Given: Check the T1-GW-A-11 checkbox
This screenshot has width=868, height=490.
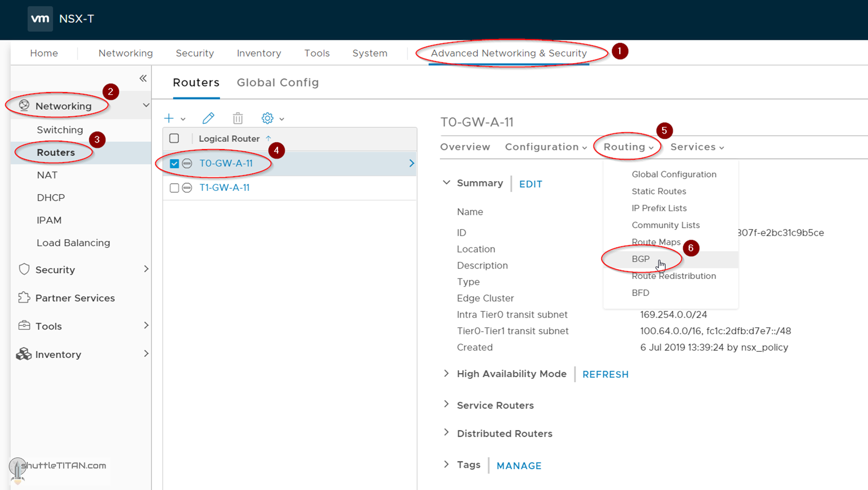Looking at the screenshot, I should (174, 187).
